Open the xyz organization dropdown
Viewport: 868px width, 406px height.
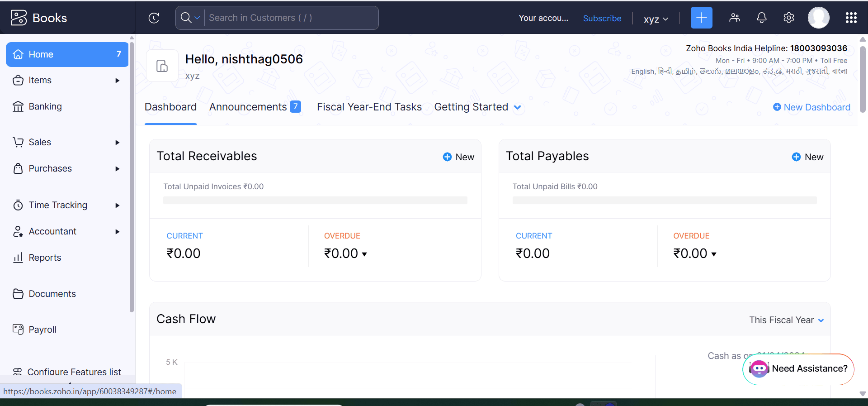(656, 19)
